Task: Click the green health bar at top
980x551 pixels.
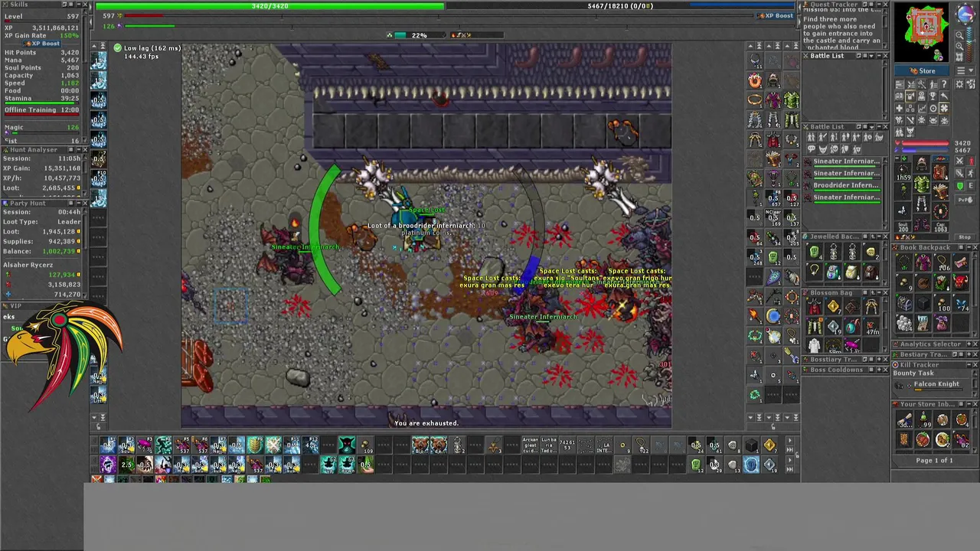Action: 270,6
